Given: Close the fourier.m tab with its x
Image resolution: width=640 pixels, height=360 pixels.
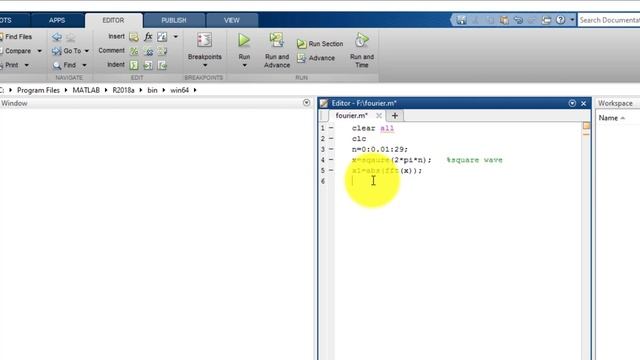Looking at the screenshot, I should click(379, 116).
